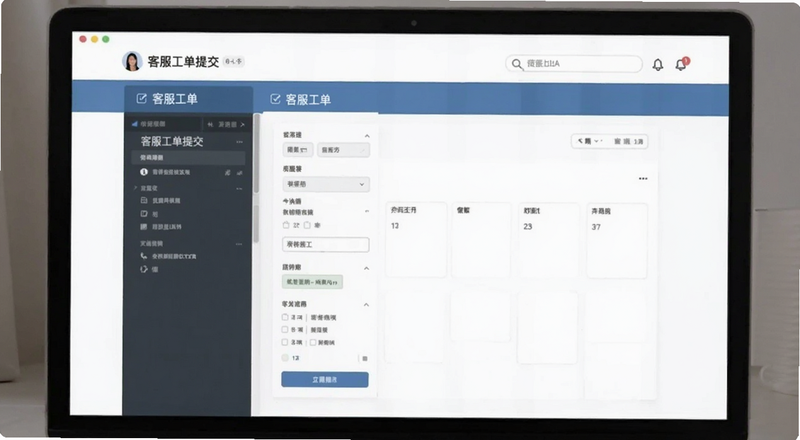Click the sidebar vertical scrollbar
Screen dimensions: 800x440
(256, 179)
